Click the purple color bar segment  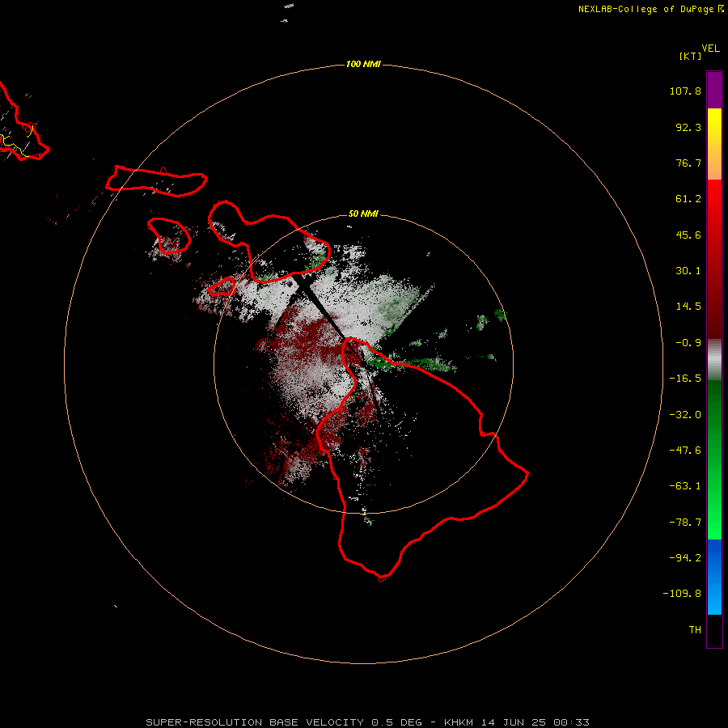tap(714, 90)
